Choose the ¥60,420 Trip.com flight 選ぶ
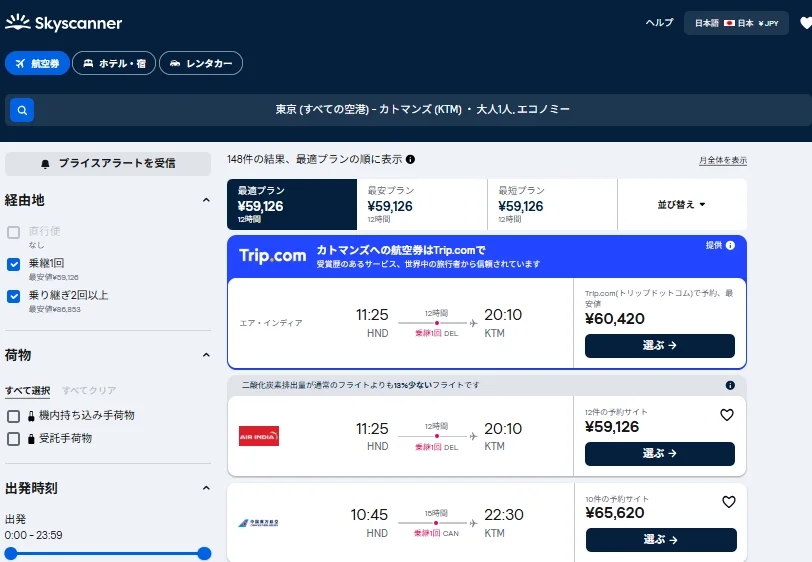Viewport: 812px width, 562px height. coord(660,345)
